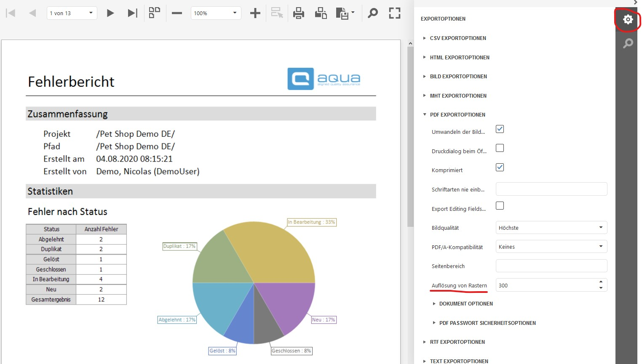Viewport: 642px width, 364px height.
Task: Enable Export Editing Fields checkbox
Action: [500, 206]
